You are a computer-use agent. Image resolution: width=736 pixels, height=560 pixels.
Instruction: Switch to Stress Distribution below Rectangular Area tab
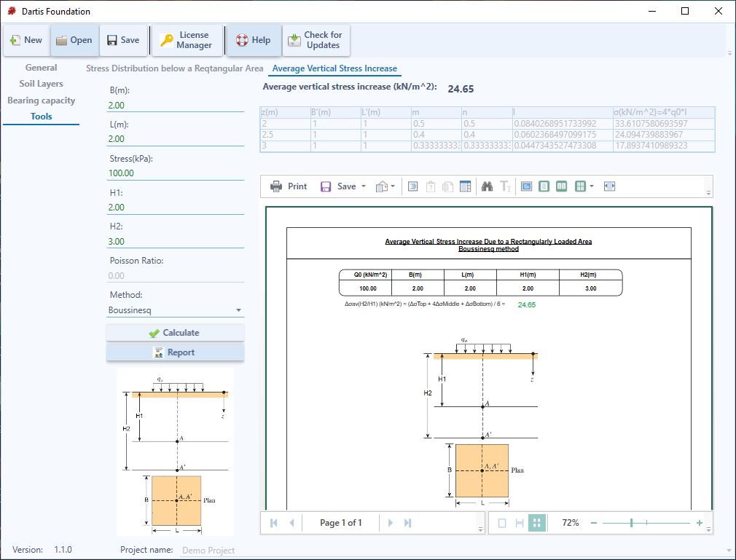[174, 68]
